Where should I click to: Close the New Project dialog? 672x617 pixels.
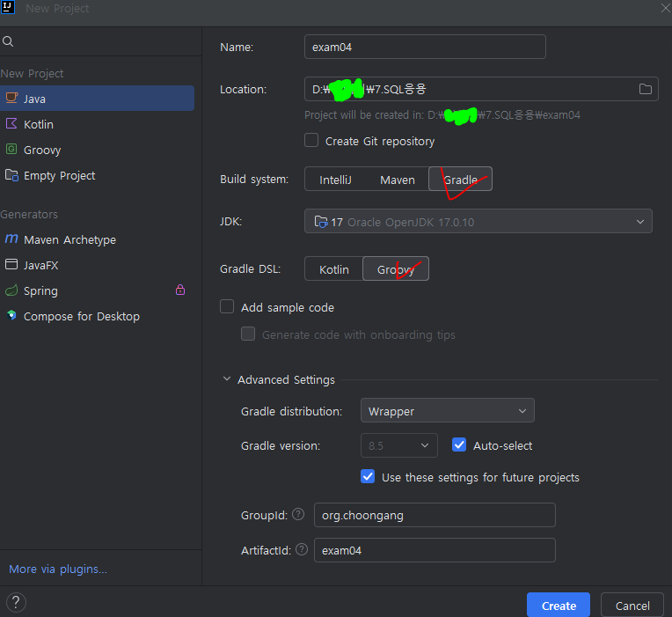(x=666, y=7)
